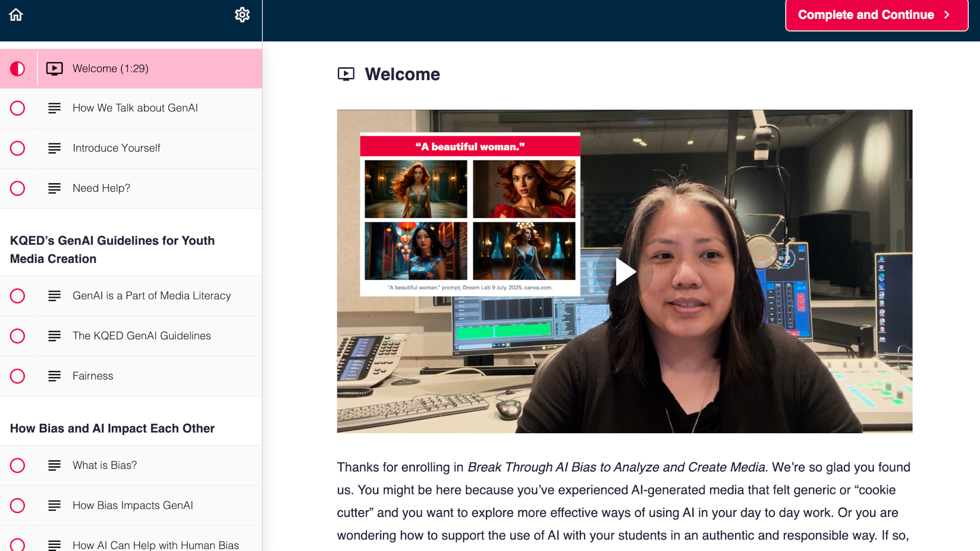
Task: Click the chevron arrow in Complete and Continue
Action: click(947, 15)
